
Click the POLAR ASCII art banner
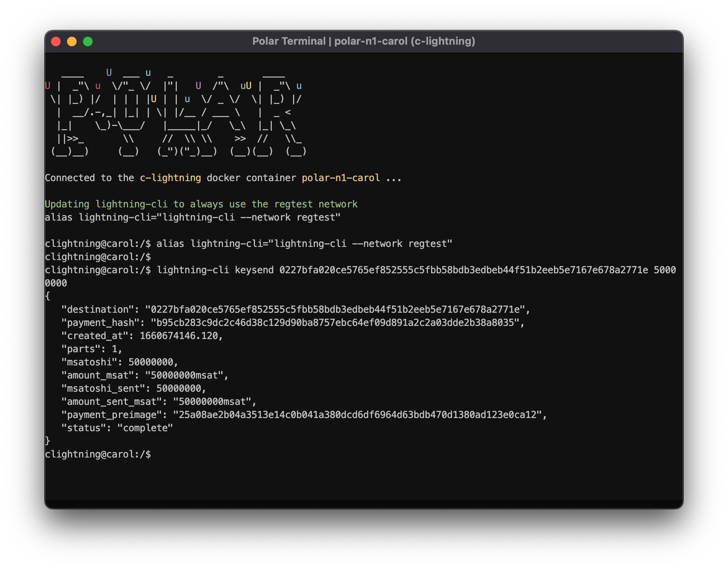click(x=176, y=112)
